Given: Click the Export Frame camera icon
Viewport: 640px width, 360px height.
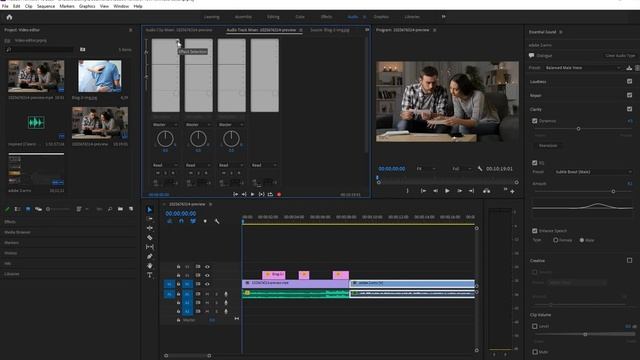Looking at the screenshot, I should coord(486,191).
